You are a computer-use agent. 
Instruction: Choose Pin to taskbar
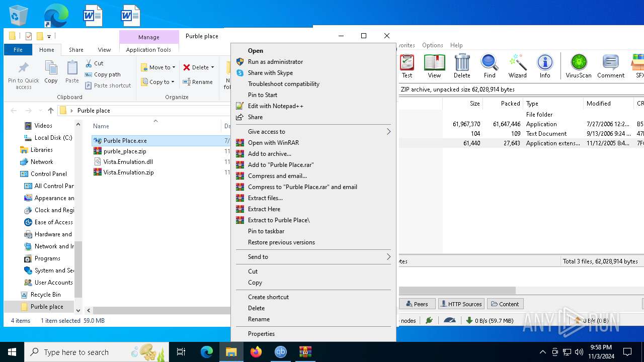tap(313, 231)
